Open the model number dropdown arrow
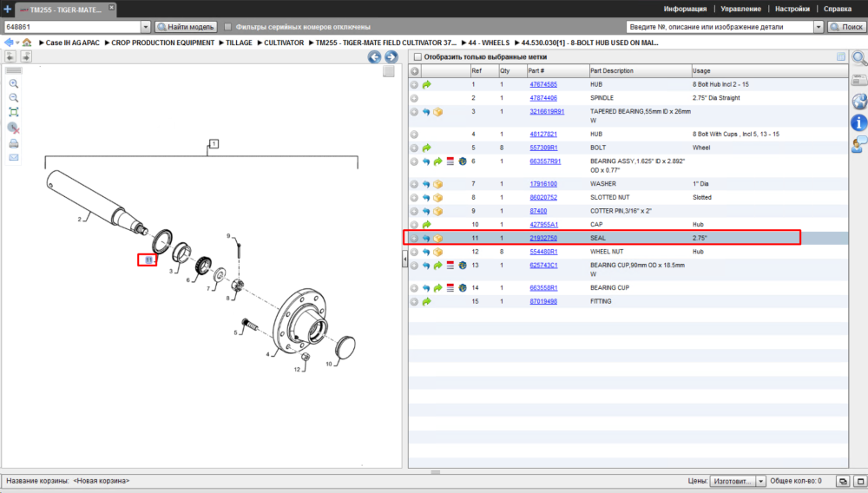This screenshot has height=493, width=868. [146, 27]
